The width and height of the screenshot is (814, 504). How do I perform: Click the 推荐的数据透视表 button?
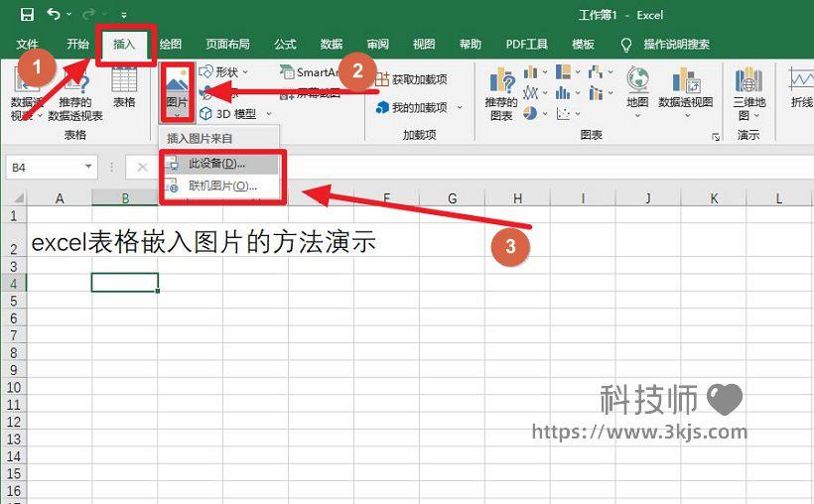click(75, 96)
